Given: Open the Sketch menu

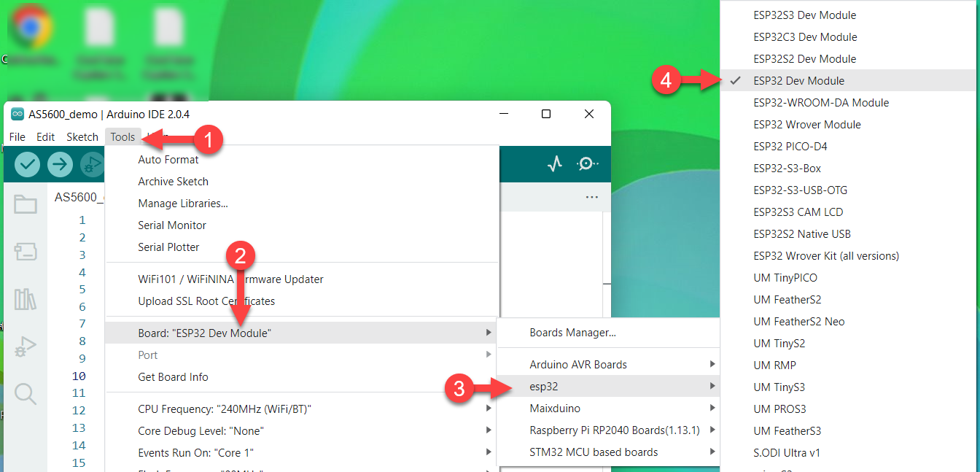Looking at the screenshot, I should (82, 137).
